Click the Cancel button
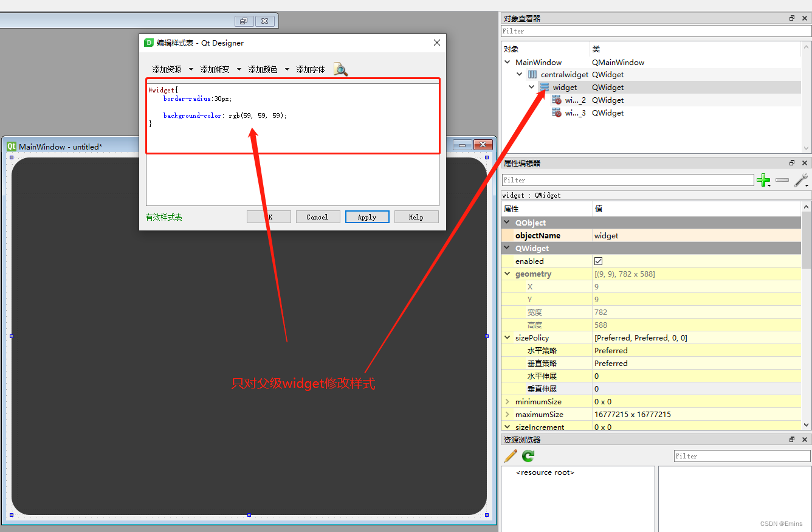The height and width of the screenshot is (532, 812). pyautogui.click(x=318, y=217)
